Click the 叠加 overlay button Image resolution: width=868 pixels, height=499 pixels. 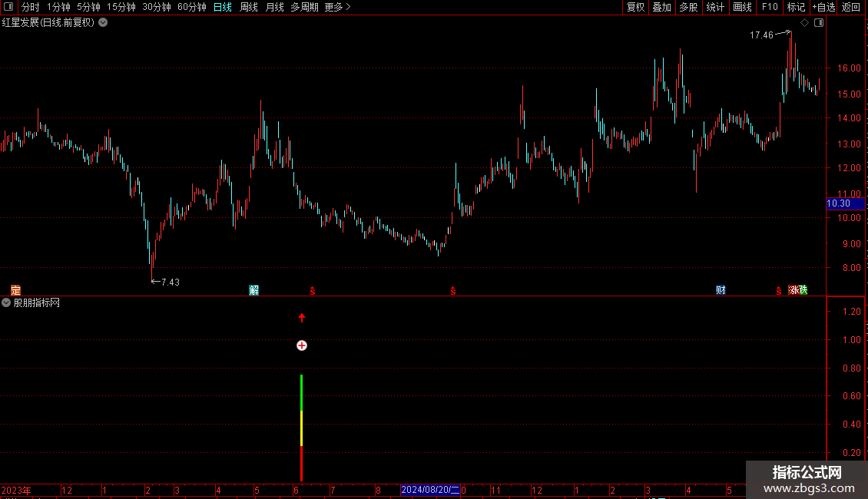point(662,7)
